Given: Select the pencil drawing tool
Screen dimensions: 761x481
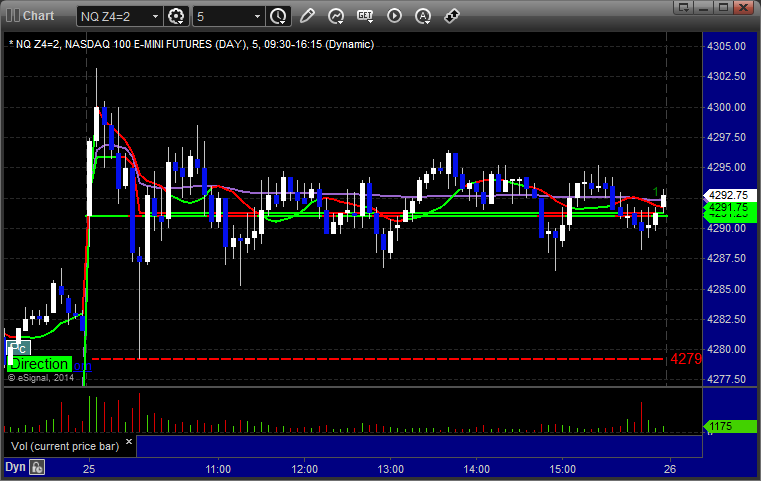Looking at the screenshot, I should tap(307, 16).
